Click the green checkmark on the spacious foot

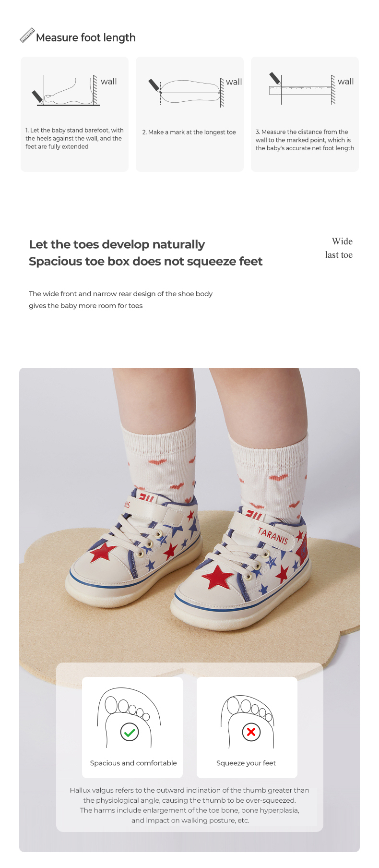[x=130, y=732]
